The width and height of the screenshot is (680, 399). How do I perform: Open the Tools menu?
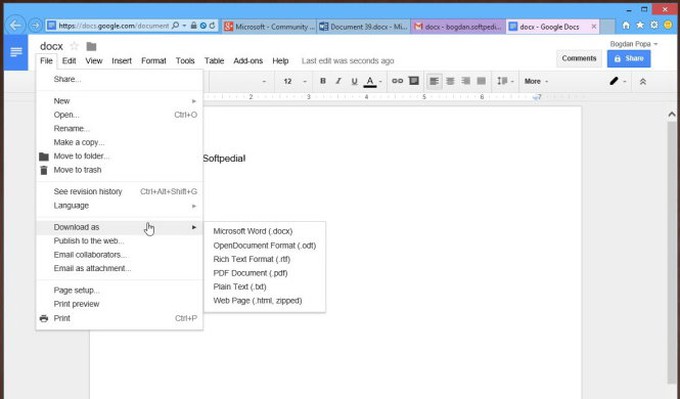[185, 61]
